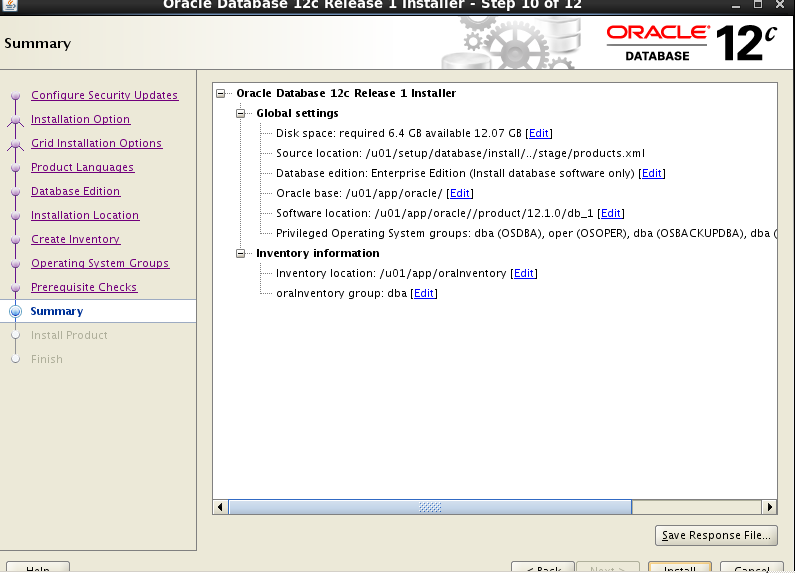
Task: Edit the oraInventory group
Action: tap(424, 293)
